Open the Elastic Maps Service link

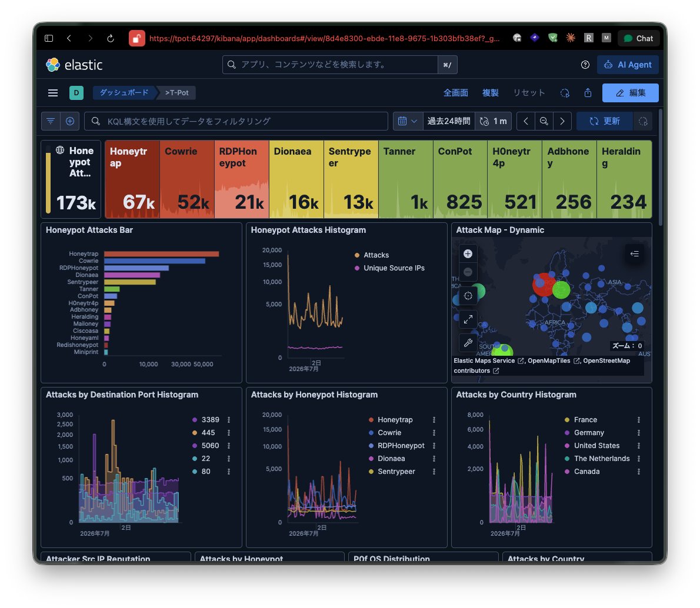coord(488,360)
